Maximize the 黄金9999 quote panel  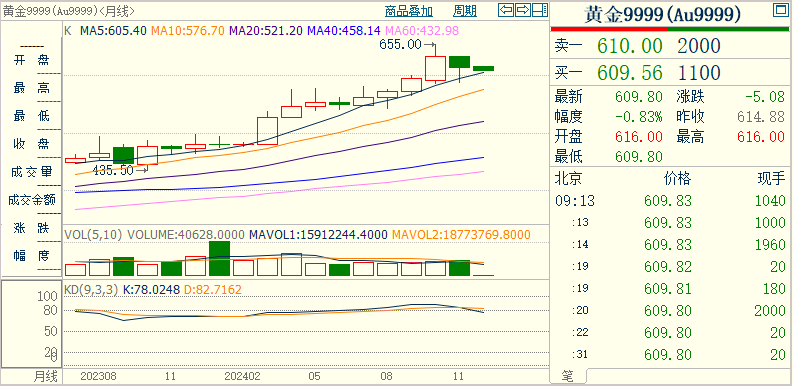(780, 10)
